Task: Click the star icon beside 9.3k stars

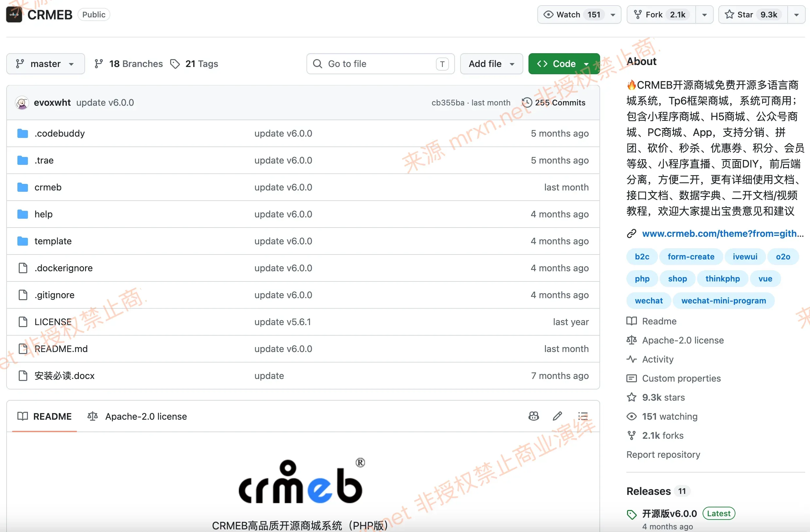Action: pyautogui.click(x=632, y=397)
